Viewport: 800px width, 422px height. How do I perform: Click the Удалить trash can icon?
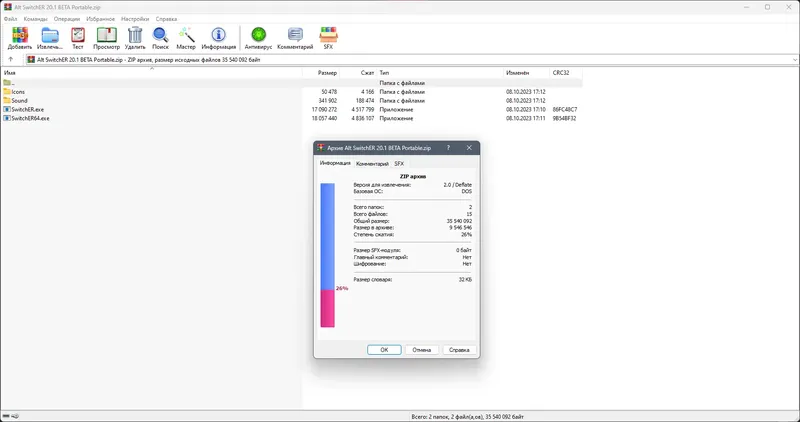point(135,38)
